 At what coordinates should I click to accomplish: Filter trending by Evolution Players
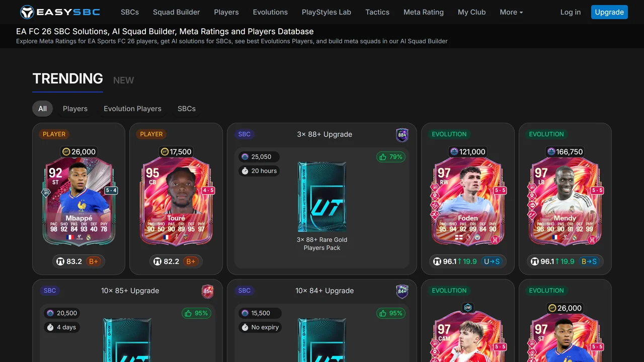coord(132,109)
